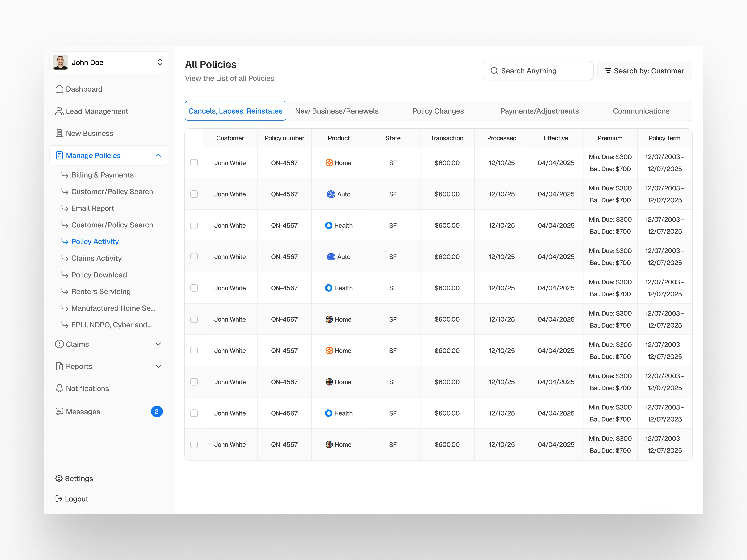Click the Home product icon in row six

(329, 319)
